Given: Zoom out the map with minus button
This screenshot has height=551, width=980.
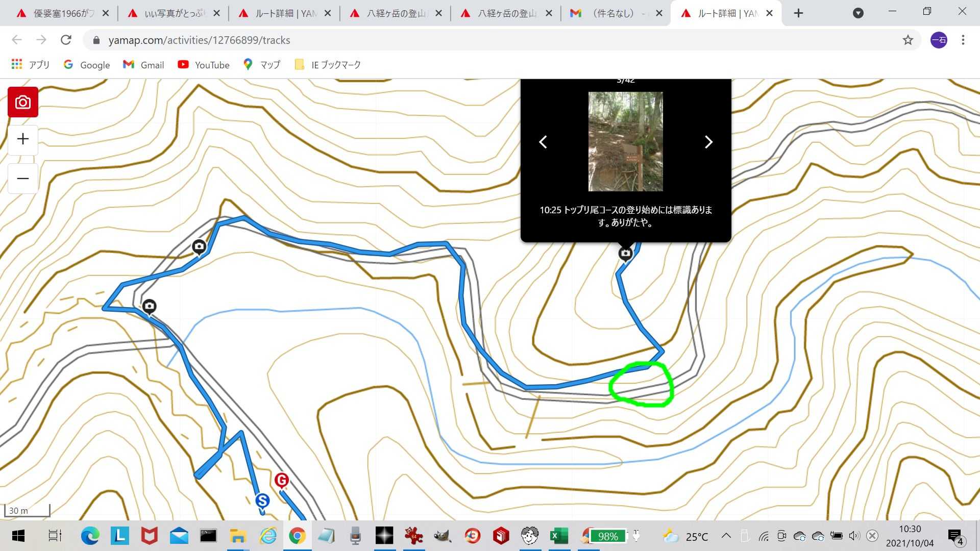Looking at the screenshot, I should (22, 179).
